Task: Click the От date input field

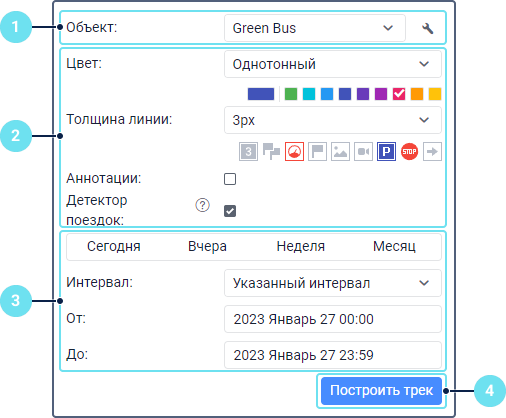Action: tap(333, 319)
